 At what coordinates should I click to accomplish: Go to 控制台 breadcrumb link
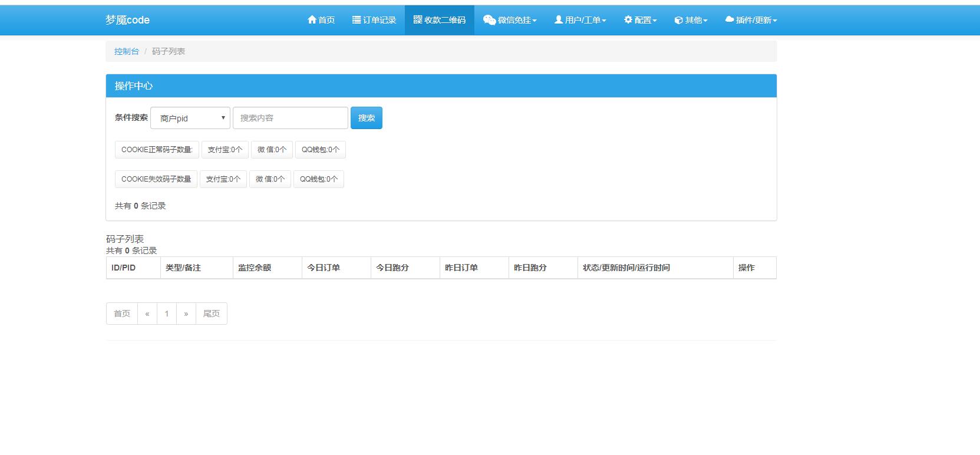point(127,51)
